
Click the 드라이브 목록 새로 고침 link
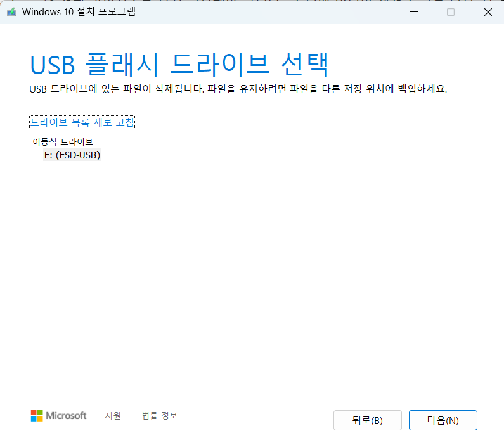tap(82, 122)
